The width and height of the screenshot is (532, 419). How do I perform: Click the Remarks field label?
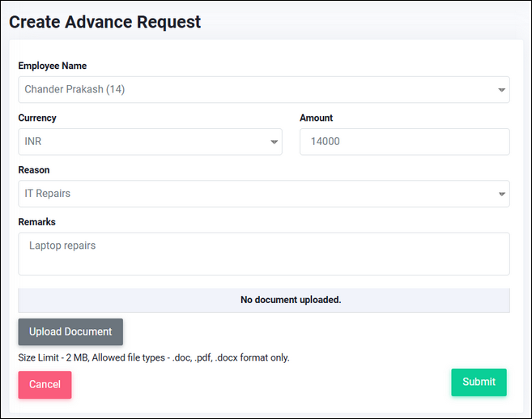point(36,221)
